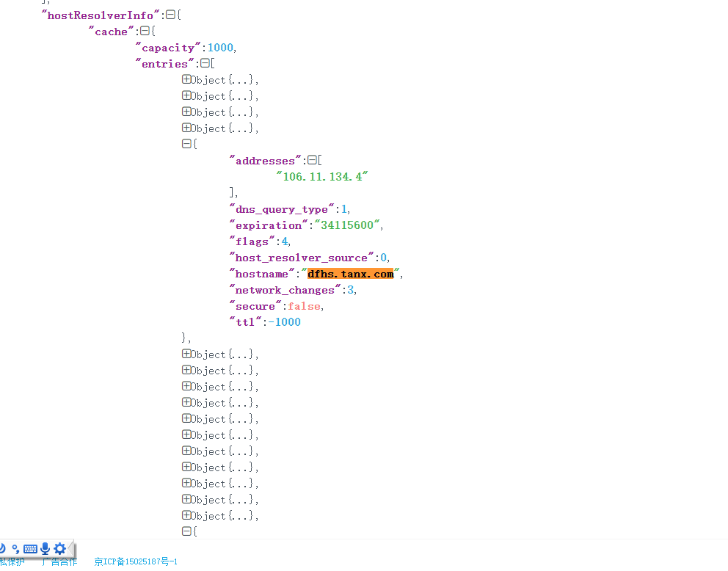Click the ttl value -1000
The height and width of the screenshot is (571, 728).
pyautogui.click(x=284, y=321)
